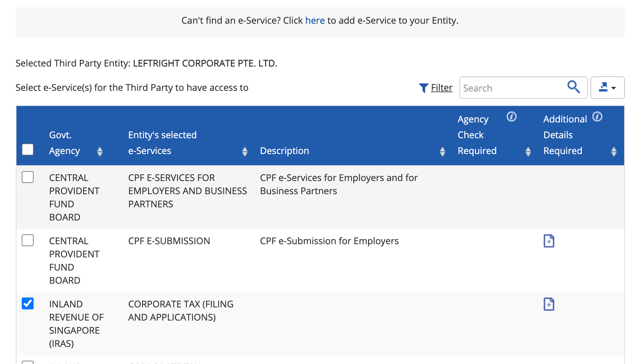Open additional details icon for CPF E-Submission
636x364 pixels.
point(549,241)
